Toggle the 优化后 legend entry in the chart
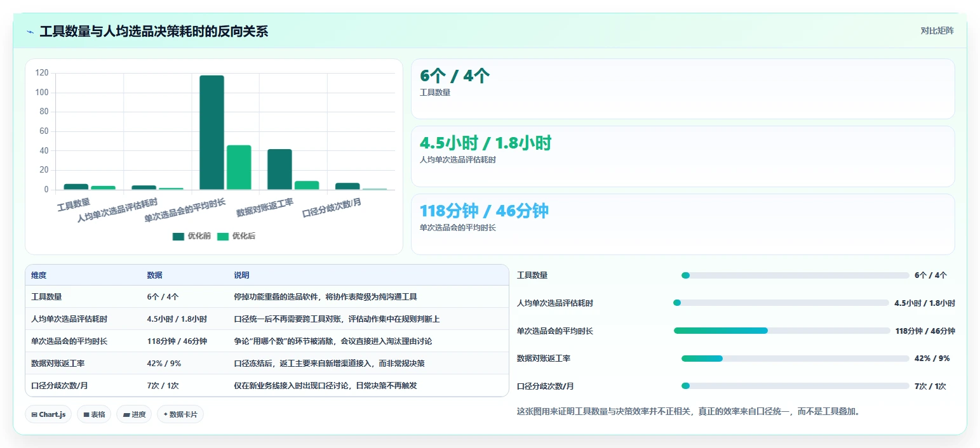The image size is (980, 448). pos(236,236)
